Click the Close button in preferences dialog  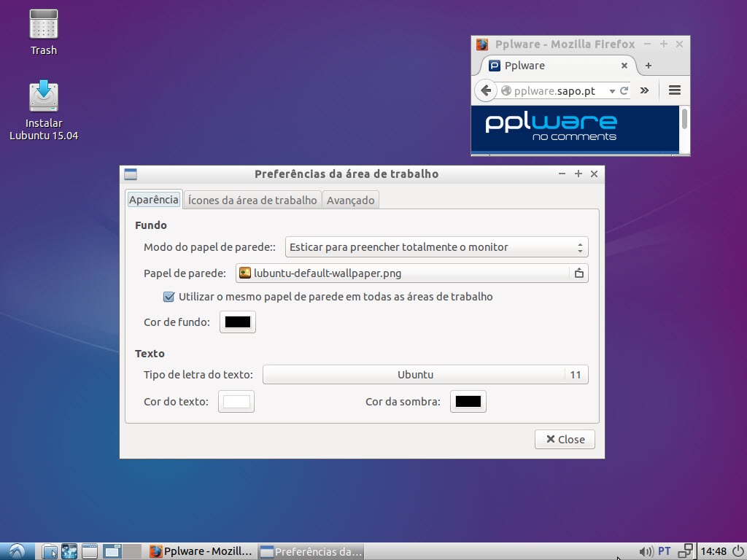(x=565, y=439)
